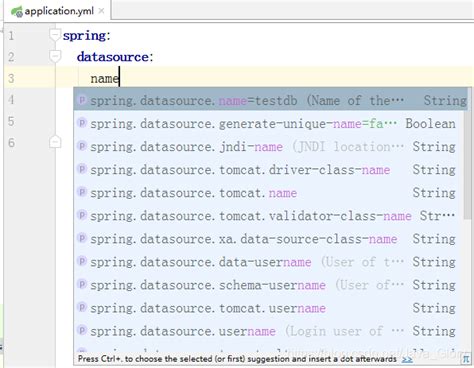Choose spring.datasource.username suggestion
The height and width of the screenshot is (368, 474).
click(268, 331)
